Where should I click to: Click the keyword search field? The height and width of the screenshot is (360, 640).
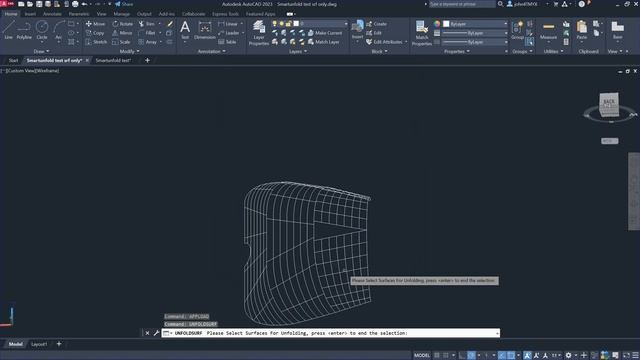coord(462,4)
